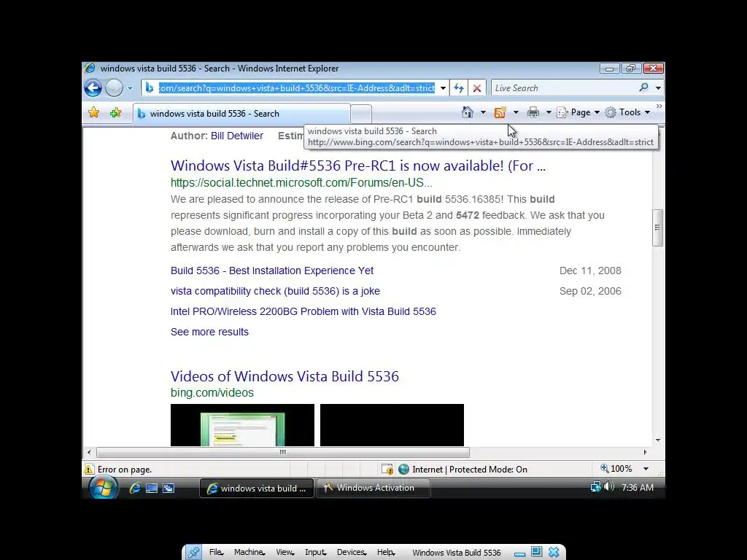Screen dimensions: 747x560
Task: Click the 100% zoom level button
Action: pos(616,469)
